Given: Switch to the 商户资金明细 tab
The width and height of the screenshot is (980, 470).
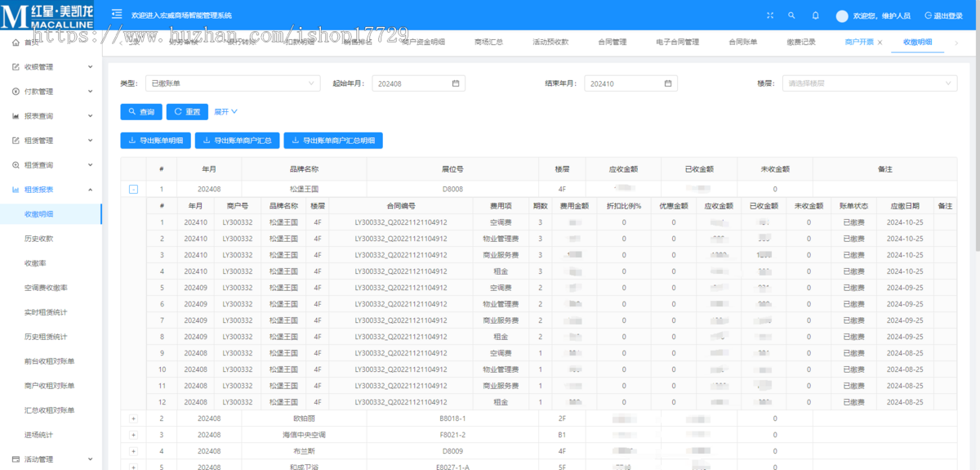Looking at the screenshot, I should pos(423,42).
